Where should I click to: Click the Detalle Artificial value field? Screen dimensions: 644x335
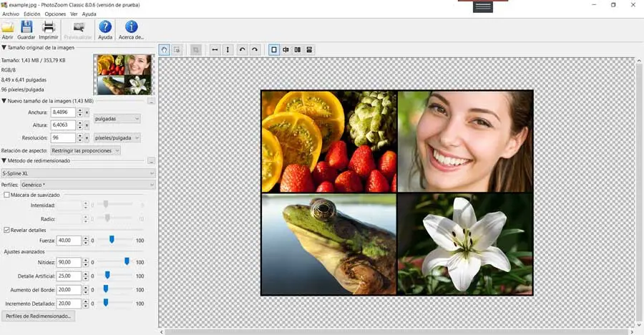point(69,276)
